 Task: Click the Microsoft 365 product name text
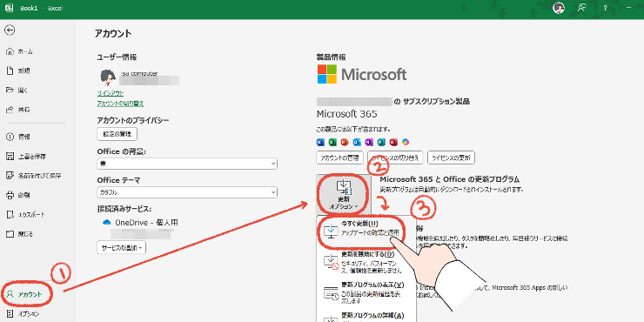pyautogui.click(x=346, y=114)
